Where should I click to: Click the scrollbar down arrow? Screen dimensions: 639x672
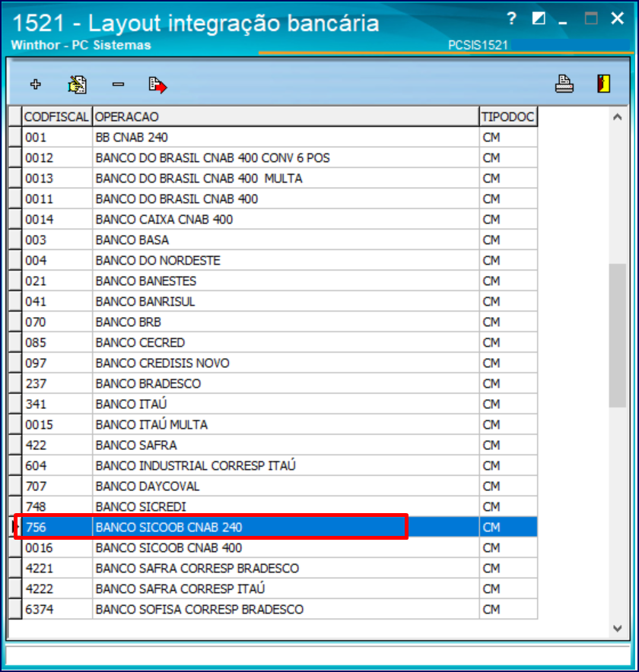pyautogui.click(x=618, y=628)
